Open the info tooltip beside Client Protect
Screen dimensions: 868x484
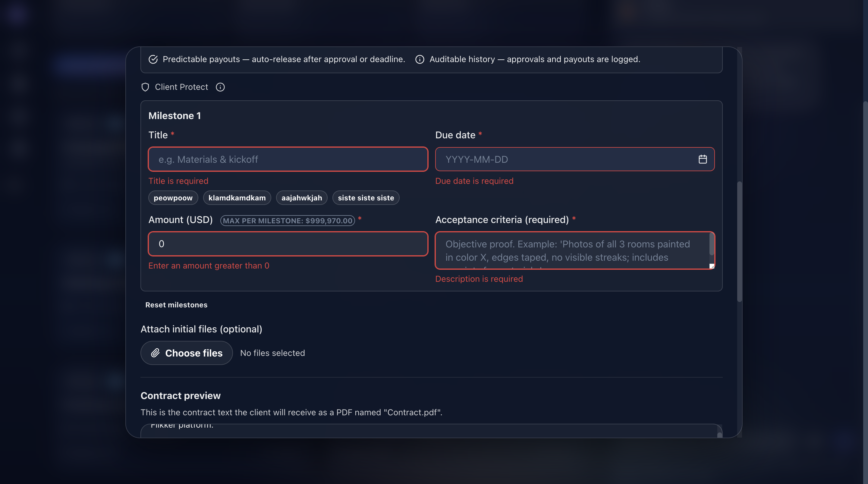click(x=220, y=87)
